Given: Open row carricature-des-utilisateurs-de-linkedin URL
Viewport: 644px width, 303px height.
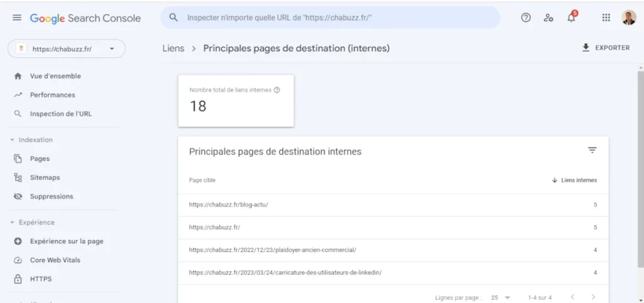Looking at the screenshot, I should [393, 272].
